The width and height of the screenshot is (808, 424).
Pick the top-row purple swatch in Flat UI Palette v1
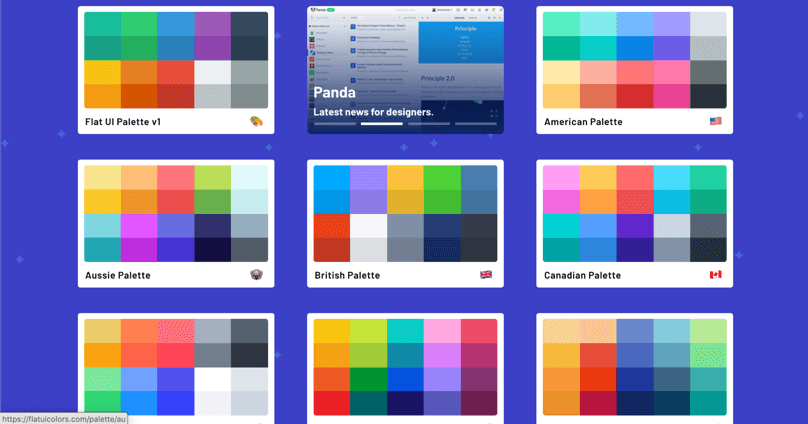click(213, 24)
